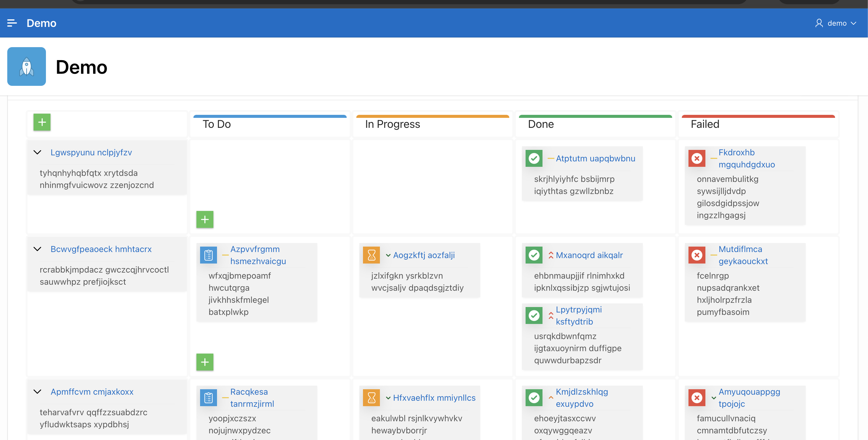Collapse the Bcwvgfpeaoeck hmhtacrx swimlane
The height and width of the screenshot is (440, 868).
pos(37,249)
